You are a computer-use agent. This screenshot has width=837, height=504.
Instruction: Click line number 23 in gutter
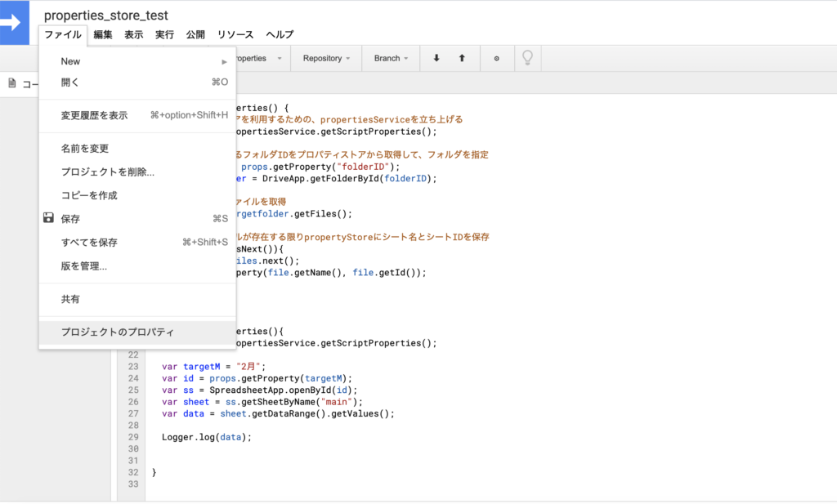133,367
